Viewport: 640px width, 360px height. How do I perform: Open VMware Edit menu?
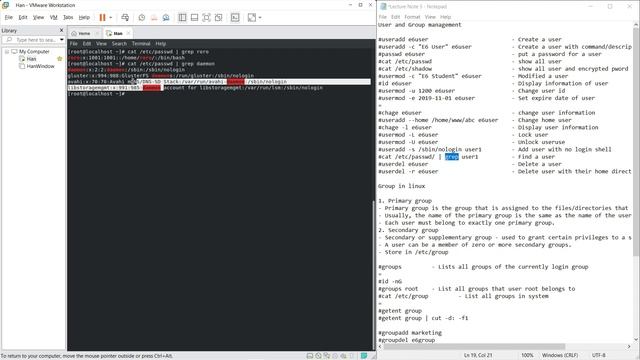pyautogui.click(x=23, y=18)
